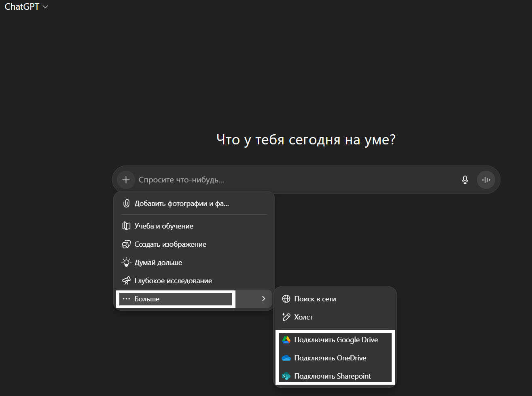Click the Sharepoint logo icon

click(x=286, y=376)
